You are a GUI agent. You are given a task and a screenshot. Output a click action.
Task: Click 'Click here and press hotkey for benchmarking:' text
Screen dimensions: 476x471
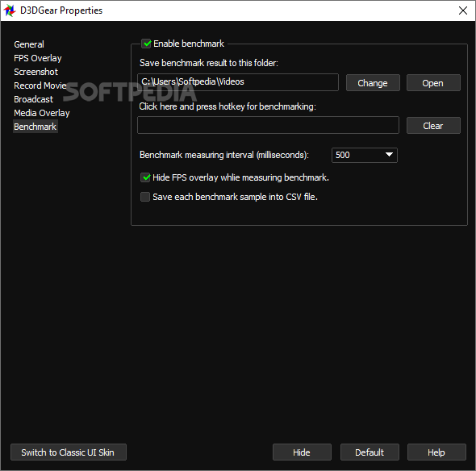coord(228,106)
